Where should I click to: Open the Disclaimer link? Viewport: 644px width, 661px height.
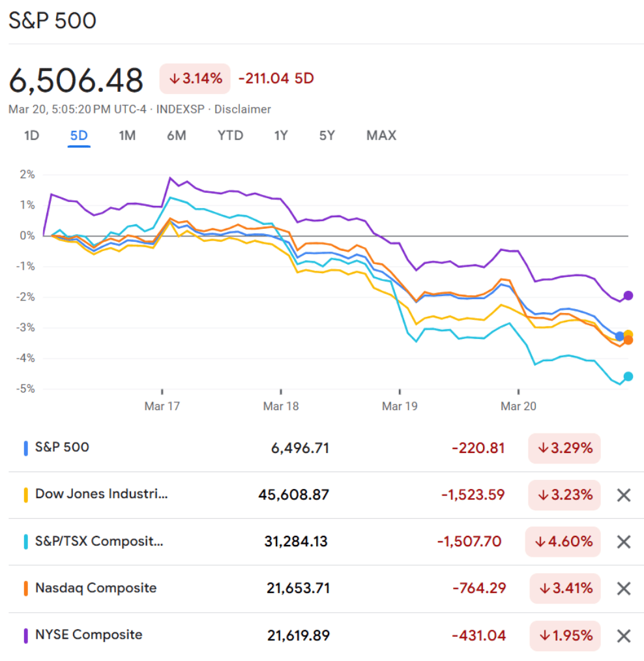(242, 110)
